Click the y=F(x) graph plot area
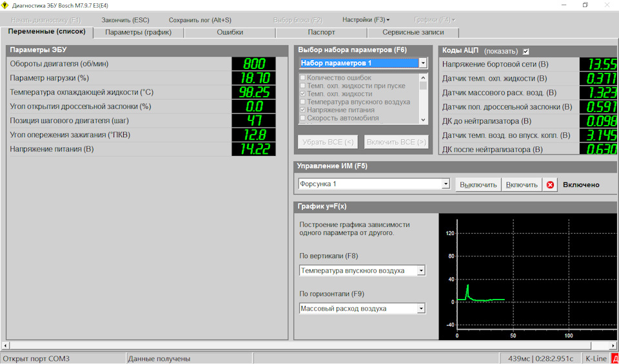This screenshot has width=619, height=364. (529, 276)
